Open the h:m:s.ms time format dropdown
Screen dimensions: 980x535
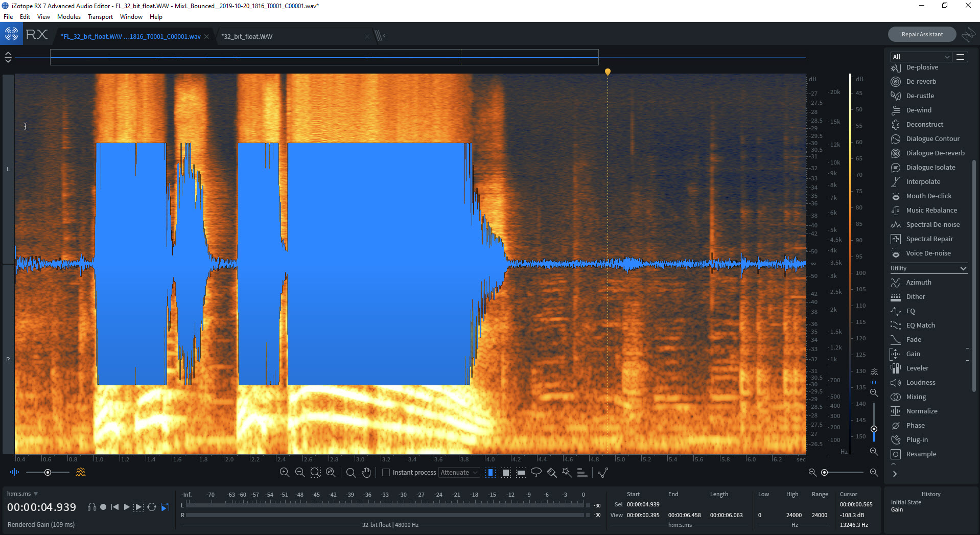click(22, 494)
